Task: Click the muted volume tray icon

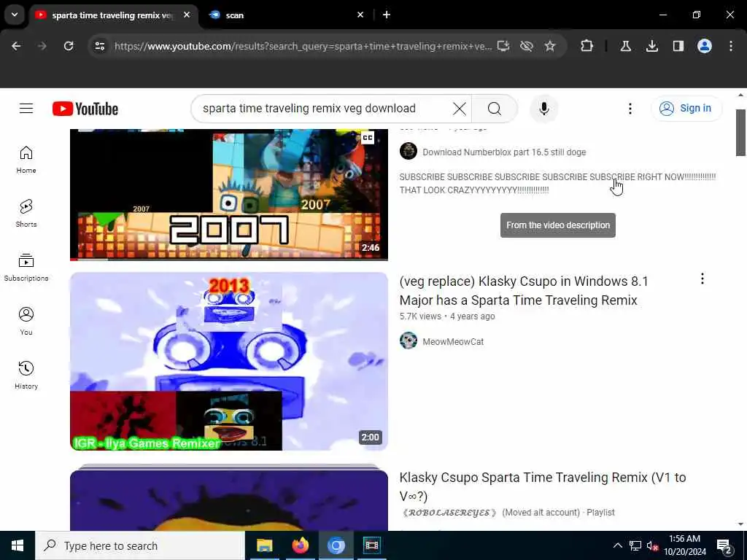Action: pyautogui.click(x=652, y=545)
